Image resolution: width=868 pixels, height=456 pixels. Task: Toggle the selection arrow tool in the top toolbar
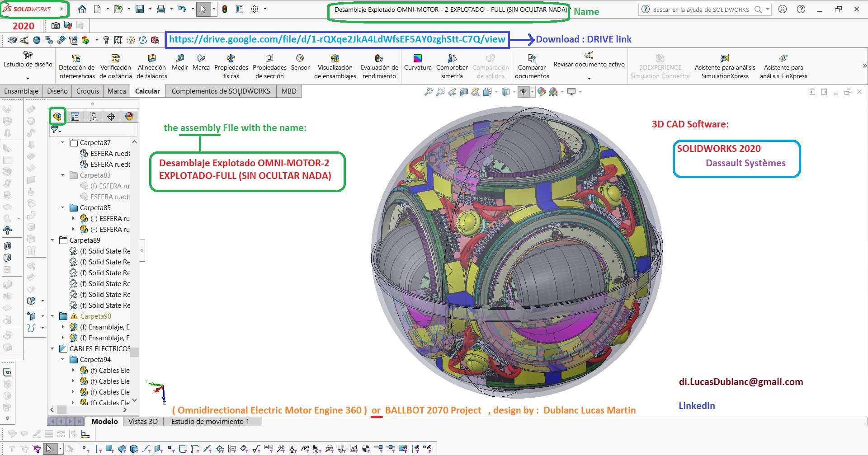tap(203, 9)
